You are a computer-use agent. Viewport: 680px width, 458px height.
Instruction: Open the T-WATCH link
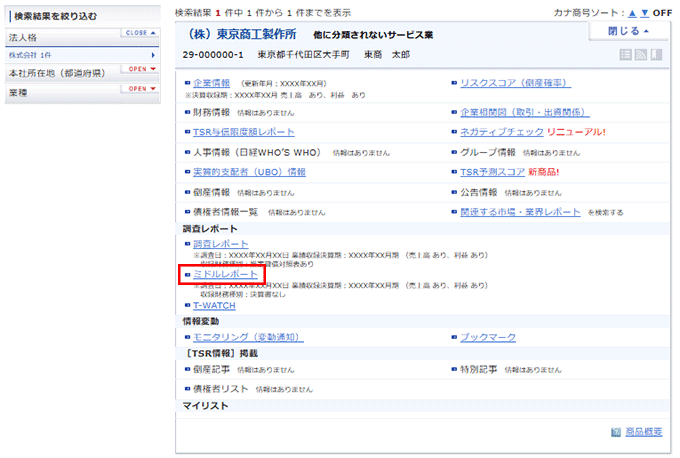(x=214, y=305)
